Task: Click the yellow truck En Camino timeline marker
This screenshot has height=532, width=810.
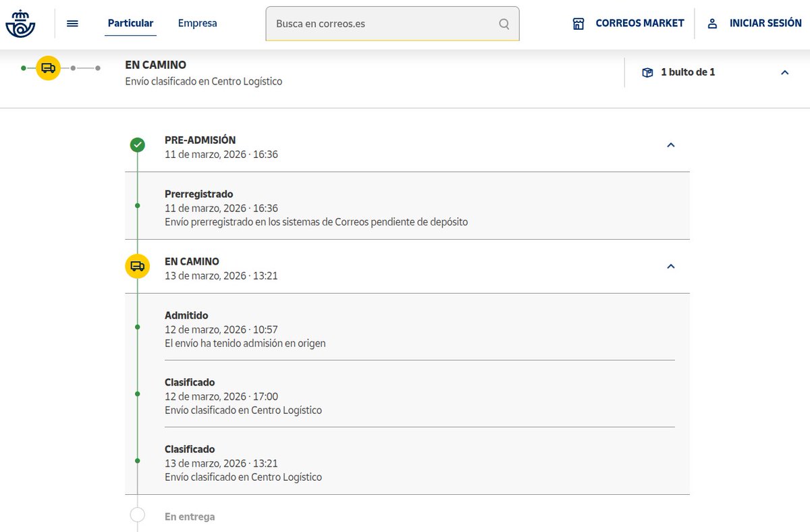Action: pyautogui.click(x=138, y=266)
